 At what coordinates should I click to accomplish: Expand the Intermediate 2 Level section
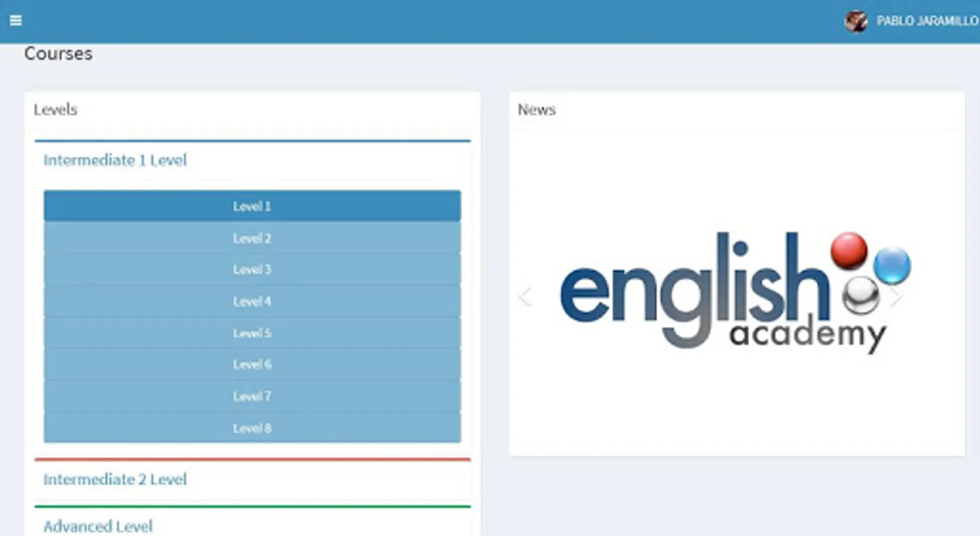click(x=115, y=479)
